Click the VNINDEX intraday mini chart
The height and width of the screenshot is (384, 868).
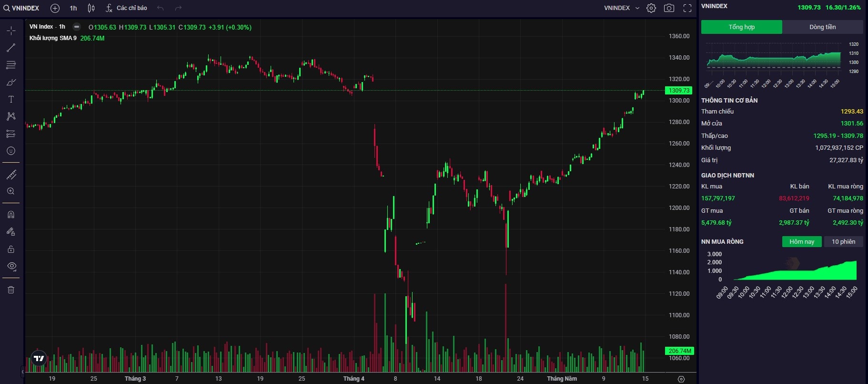click(x=774, y=60)
